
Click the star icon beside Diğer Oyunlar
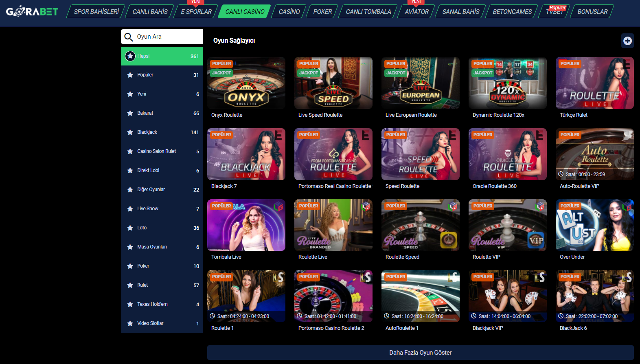click(130, 190)
